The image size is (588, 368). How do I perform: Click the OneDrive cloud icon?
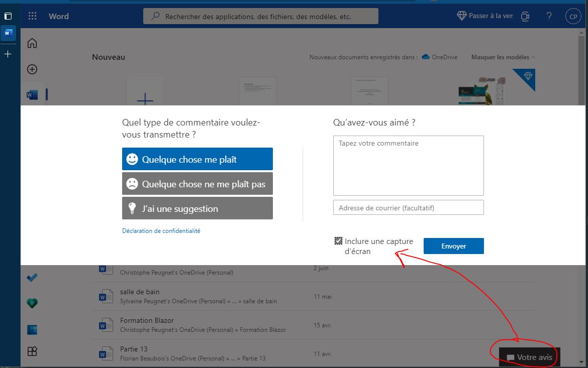pos(425,57)
